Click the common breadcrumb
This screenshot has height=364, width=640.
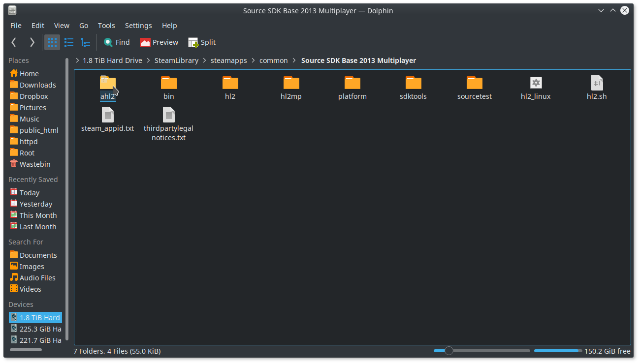pos(274,61)
